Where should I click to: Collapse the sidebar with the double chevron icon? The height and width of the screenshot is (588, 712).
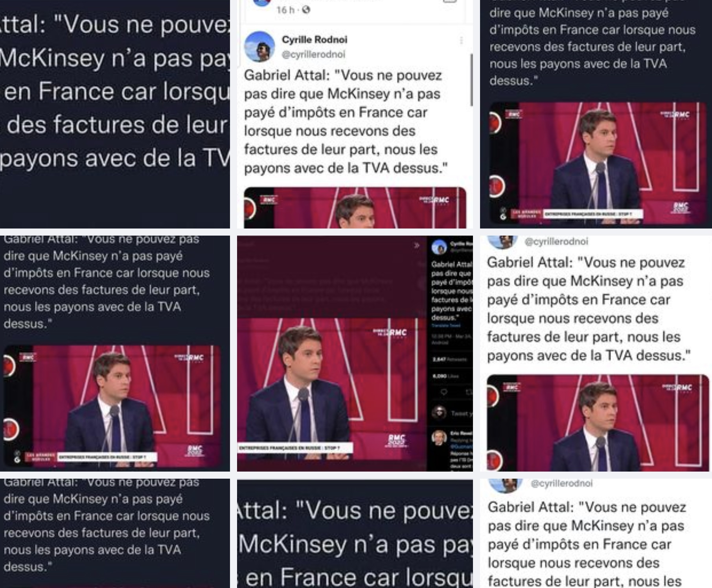point(417,246)
